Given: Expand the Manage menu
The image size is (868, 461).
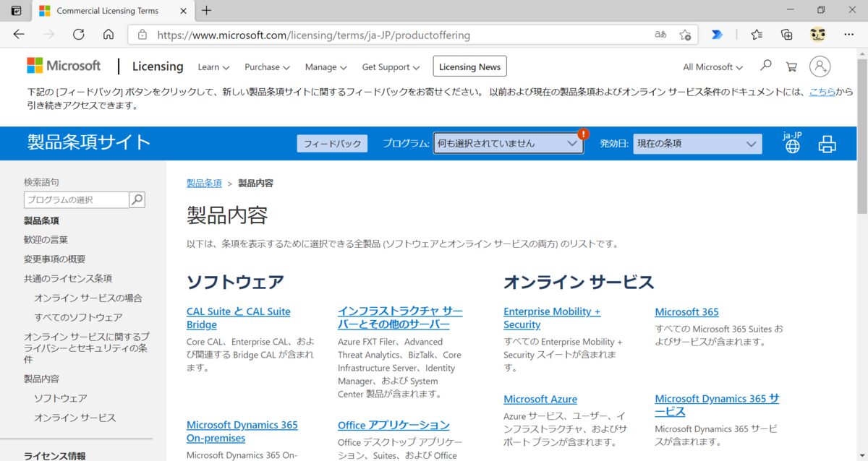Looking at the screenshot, I should click(x=326, y=67).
